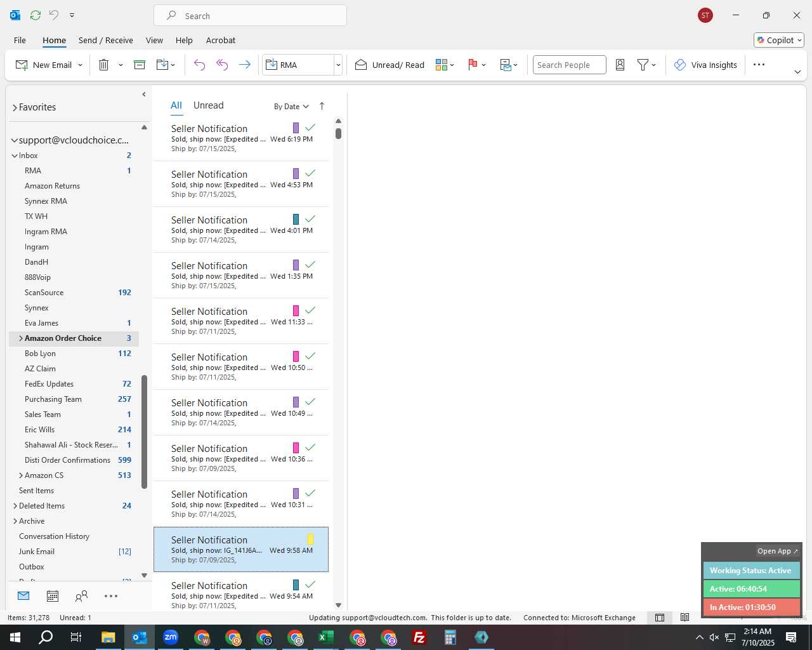
Task: Open the Send / Receive tab
Action: click(x=106, y=40)
